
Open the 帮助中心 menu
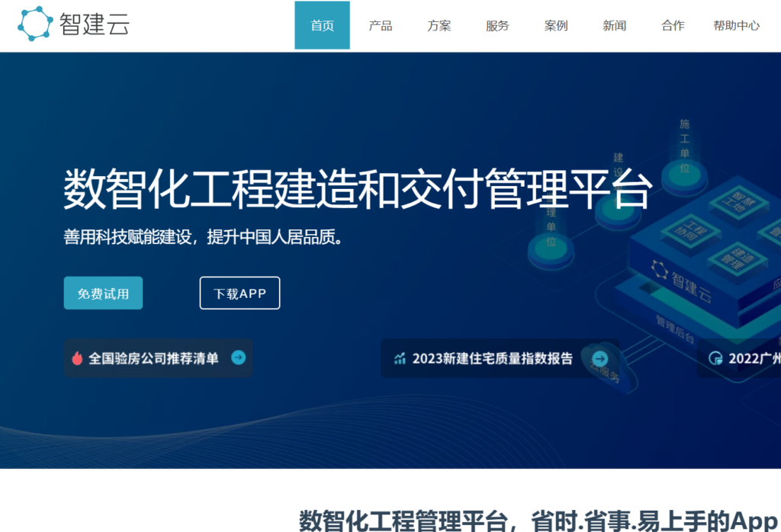736,25
